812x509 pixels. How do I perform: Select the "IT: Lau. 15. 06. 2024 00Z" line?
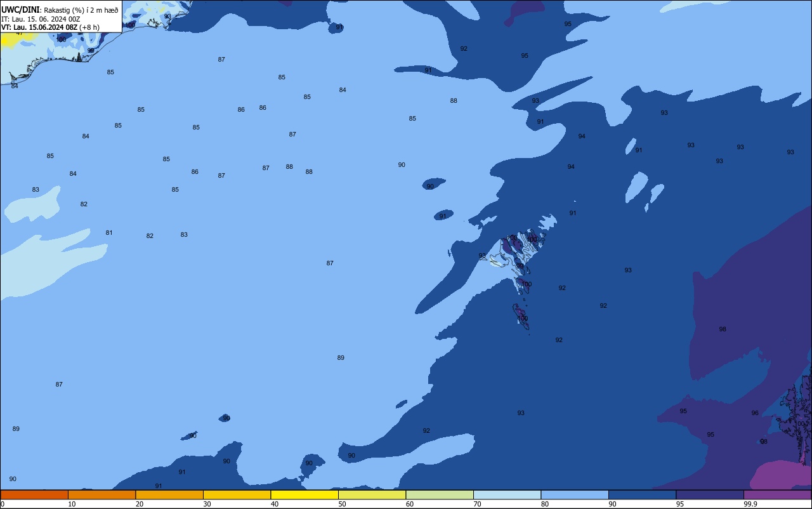tap(41, 18)
